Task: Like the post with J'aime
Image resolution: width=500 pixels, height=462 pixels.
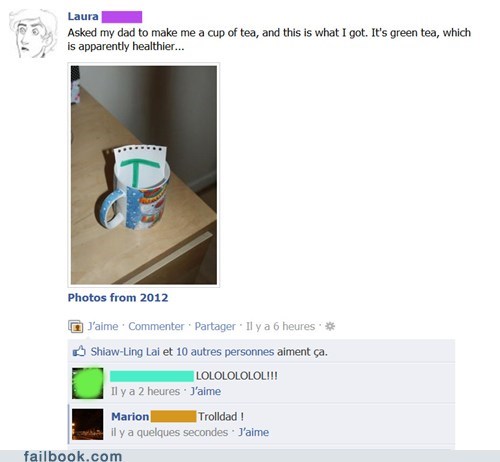Action: [x=103, y=326]
